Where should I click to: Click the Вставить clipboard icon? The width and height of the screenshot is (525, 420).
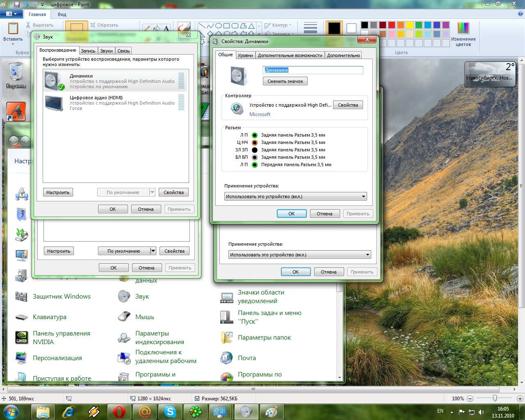pyautogui.click(x=13, y=29)
